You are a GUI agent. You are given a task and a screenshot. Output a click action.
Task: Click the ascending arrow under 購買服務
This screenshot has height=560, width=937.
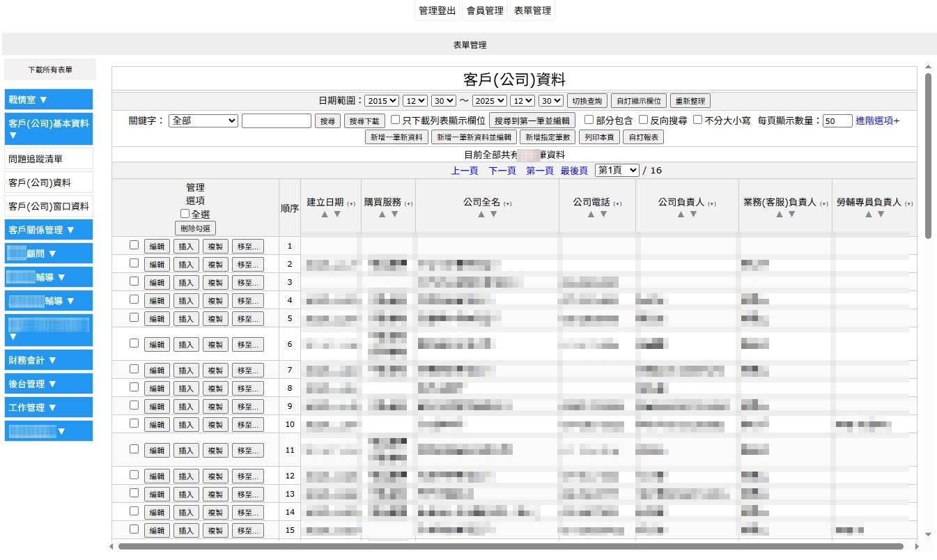[x=382, y=215]
